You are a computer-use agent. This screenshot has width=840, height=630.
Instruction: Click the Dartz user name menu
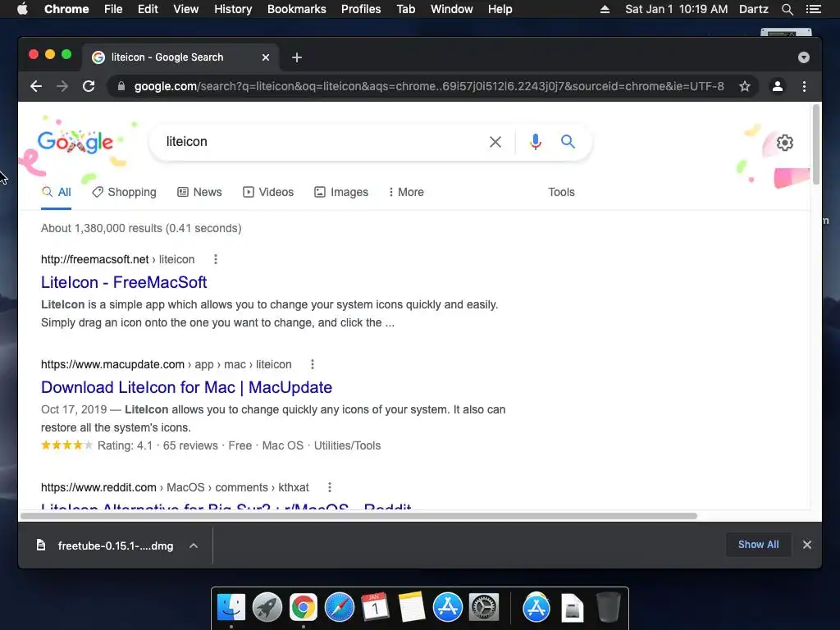[x=754, y=9]
